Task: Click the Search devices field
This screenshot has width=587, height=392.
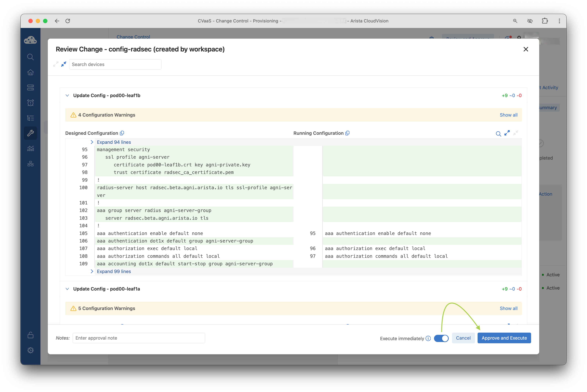Action: coord(115,64)
